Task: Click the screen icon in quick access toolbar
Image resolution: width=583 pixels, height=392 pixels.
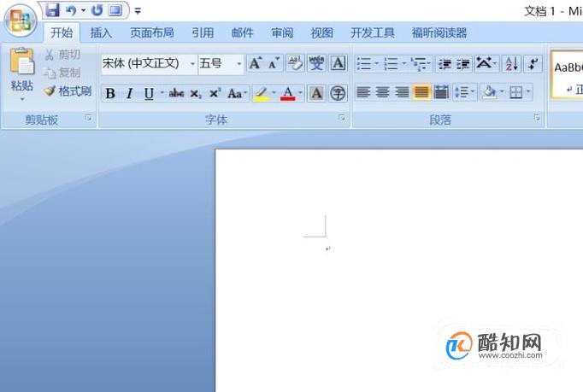Action: coord(115,10)
